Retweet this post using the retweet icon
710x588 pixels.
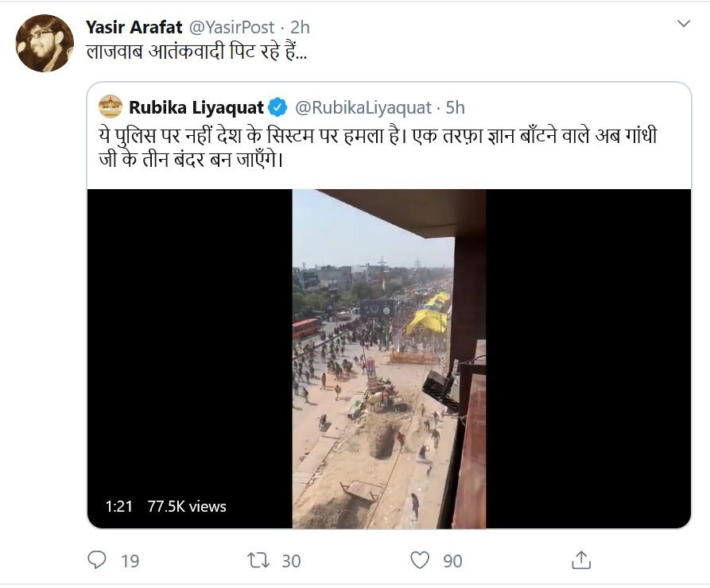click(258, 560)
